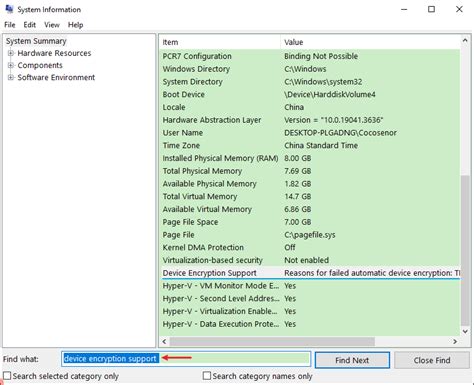Select the Total Physical Memory row
This screenshot has height=385, width=474.
pos(310,171)
